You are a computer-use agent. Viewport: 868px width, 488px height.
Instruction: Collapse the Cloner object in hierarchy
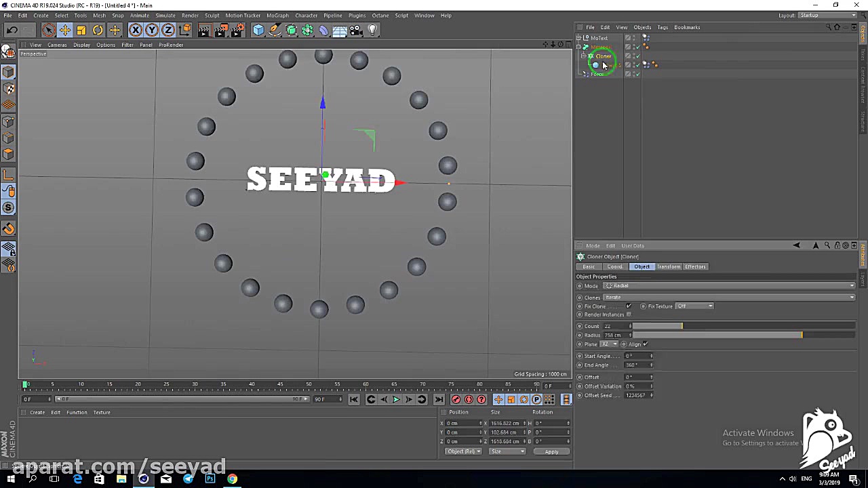583,56
